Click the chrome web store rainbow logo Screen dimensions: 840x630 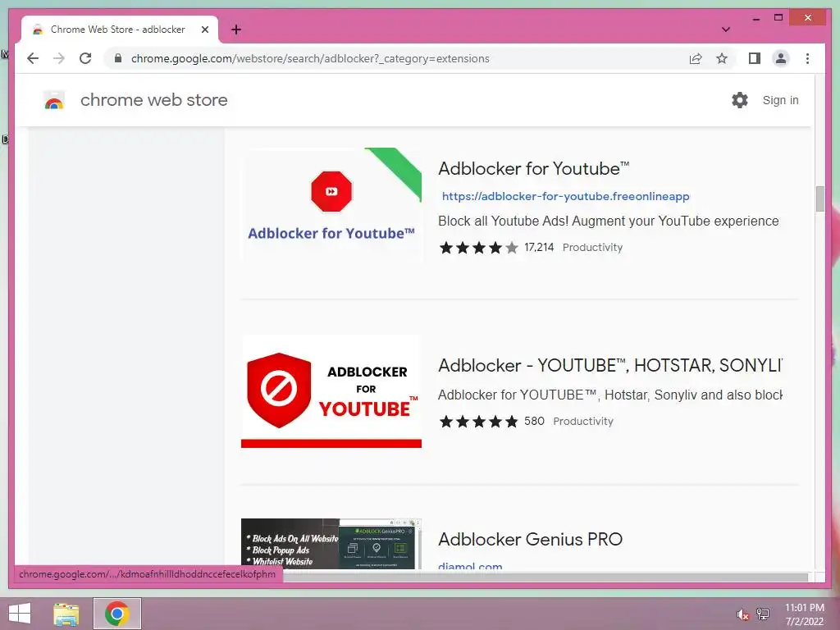point(54,100)
